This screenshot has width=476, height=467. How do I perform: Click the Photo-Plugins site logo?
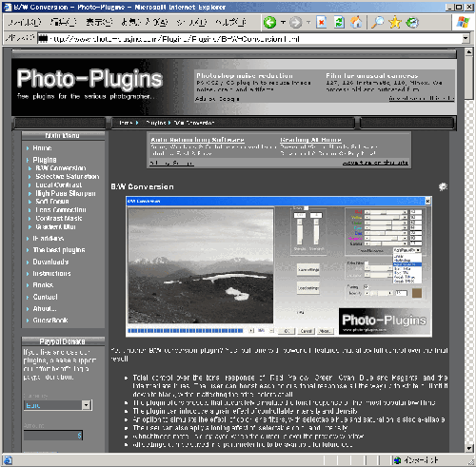point(89,79)
